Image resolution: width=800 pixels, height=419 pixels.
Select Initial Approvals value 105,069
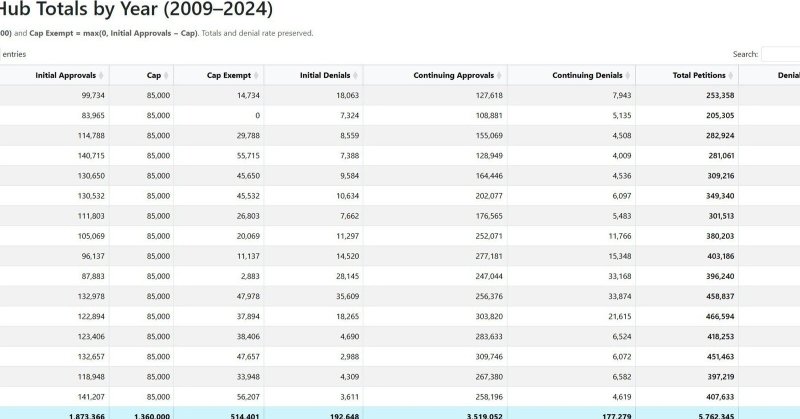coord(91,236)
